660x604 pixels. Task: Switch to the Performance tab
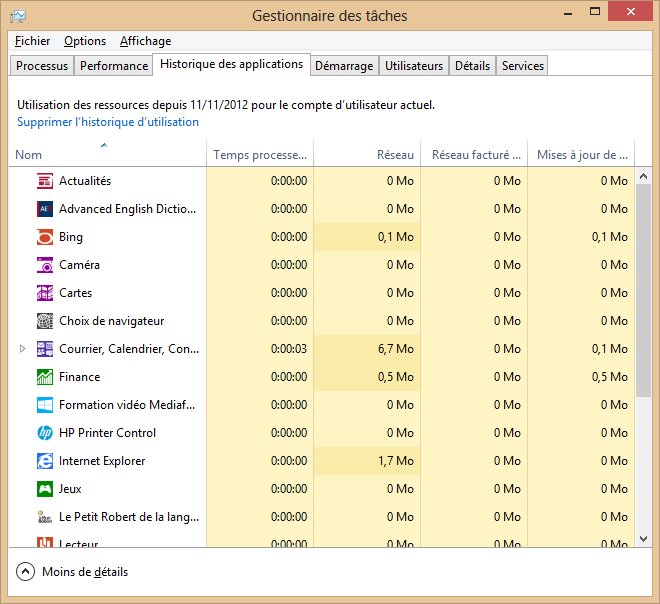(114, 66)
